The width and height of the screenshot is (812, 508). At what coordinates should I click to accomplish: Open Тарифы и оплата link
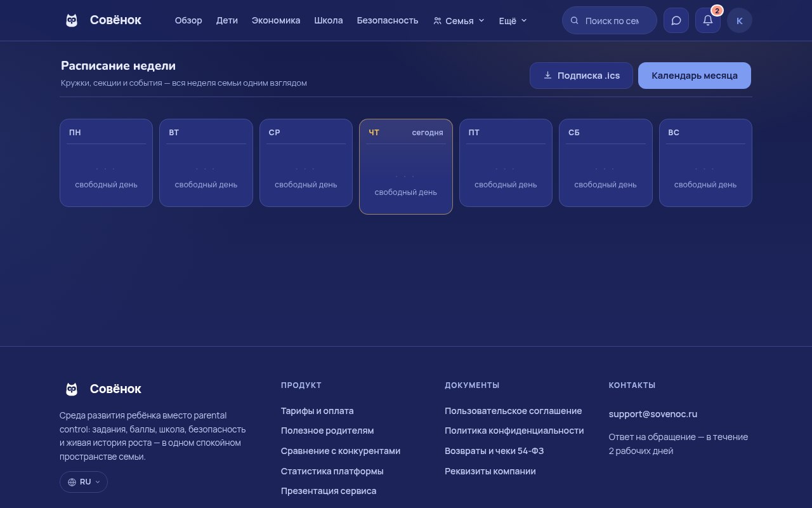click(317, 411)
